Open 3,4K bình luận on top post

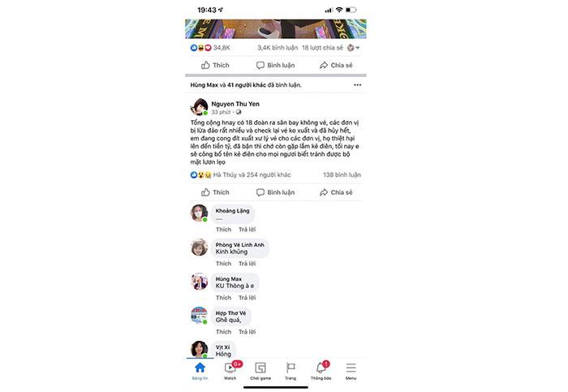278,48
